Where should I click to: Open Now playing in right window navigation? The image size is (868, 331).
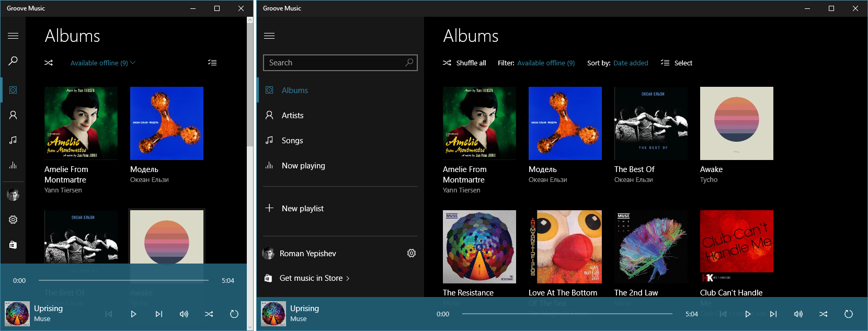coord(340,165)
